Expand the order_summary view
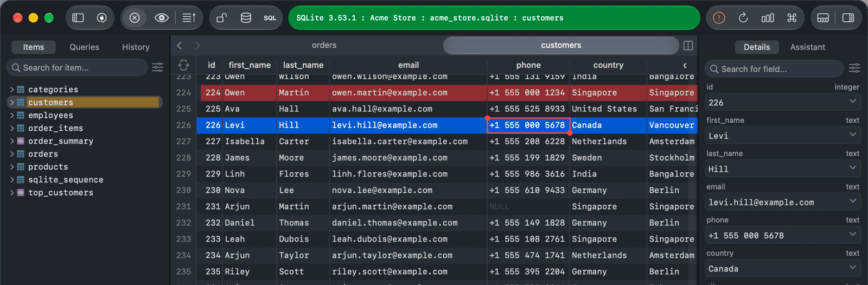868x285 pixels. point(12,141)
